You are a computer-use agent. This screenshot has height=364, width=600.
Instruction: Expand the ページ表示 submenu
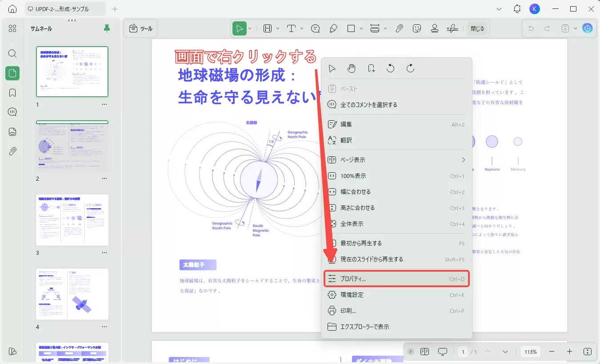click(x=463, y=159)
